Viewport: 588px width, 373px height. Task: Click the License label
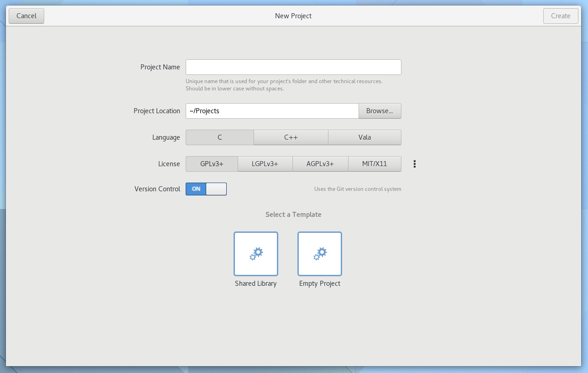point(169,164)
